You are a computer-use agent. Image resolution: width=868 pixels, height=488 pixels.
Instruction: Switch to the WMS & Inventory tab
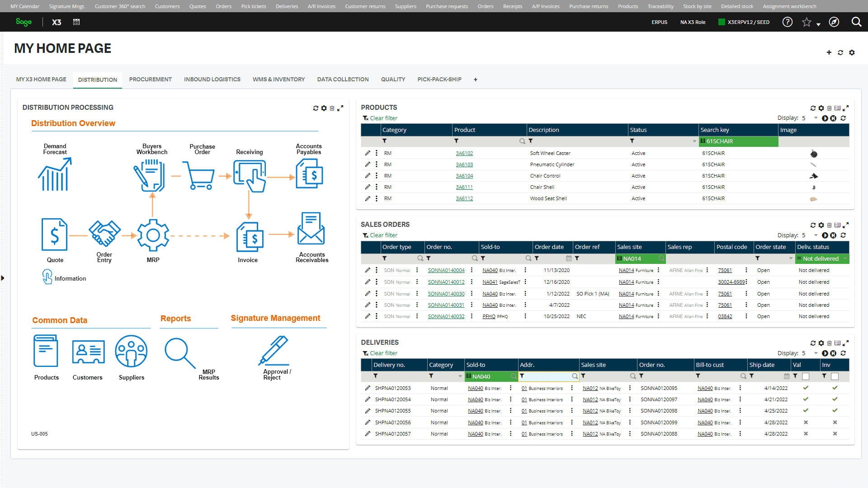point(278,79)
